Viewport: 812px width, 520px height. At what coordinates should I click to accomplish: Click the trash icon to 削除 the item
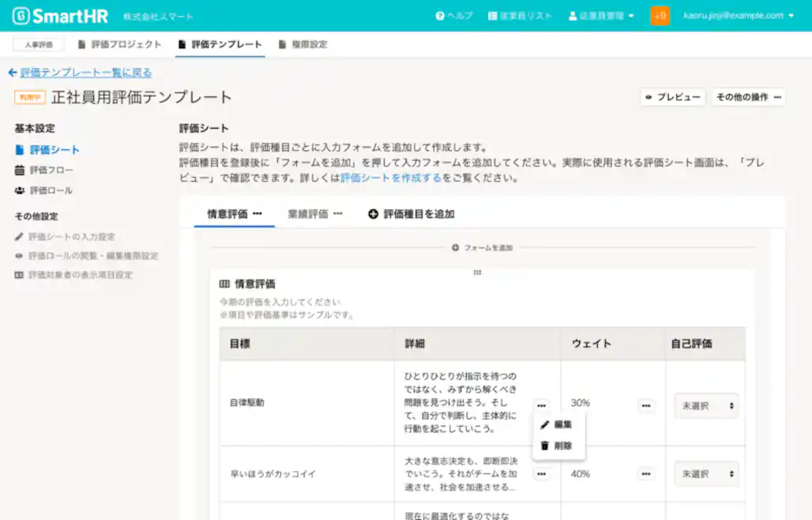pyautogui.click(x=545, y=445)
